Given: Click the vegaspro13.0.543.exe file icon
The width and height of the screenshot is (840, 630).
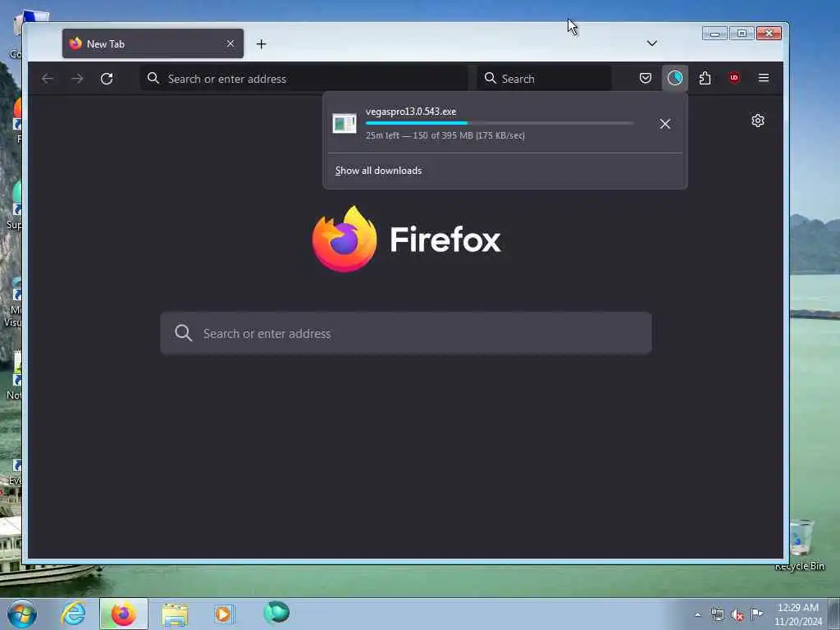Looking at the screenshot, I should point(344,124).
